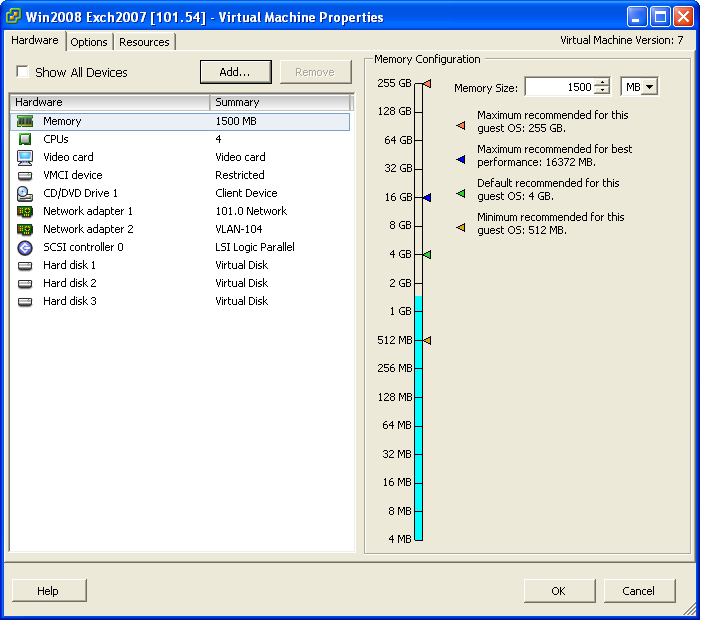Click the 2 GB tick on memory slider
The width and height of the screenshot is (701, 621).
418,283
